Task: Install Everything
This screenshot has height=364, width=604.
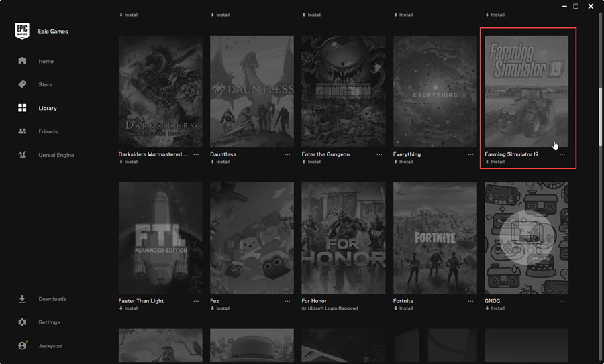Action: [403, 162]
